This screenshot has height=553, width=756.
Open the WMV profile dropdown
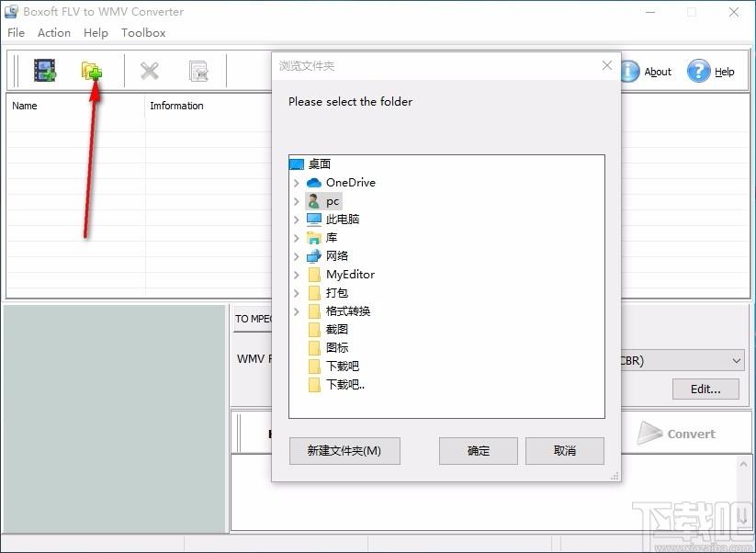(x=737, y=361)
